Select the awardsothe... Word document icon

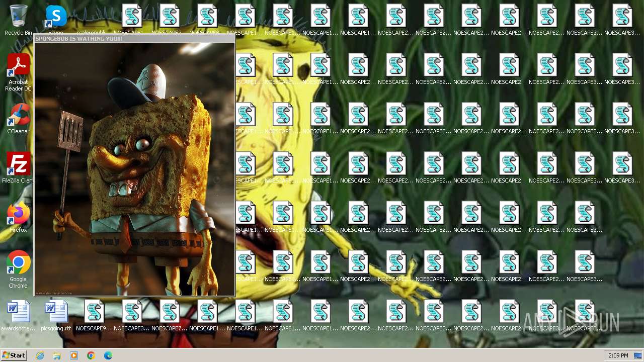[18, 316]
